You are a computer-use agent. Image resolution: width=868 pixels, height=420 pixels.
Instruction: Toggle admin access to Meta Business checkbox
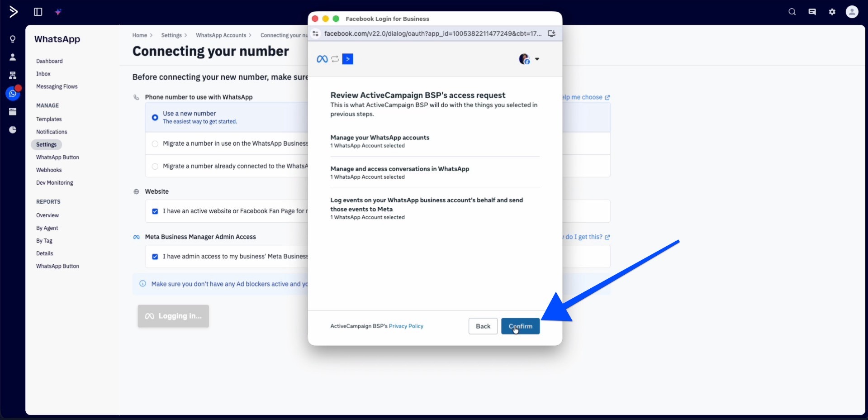click(155, 257)
